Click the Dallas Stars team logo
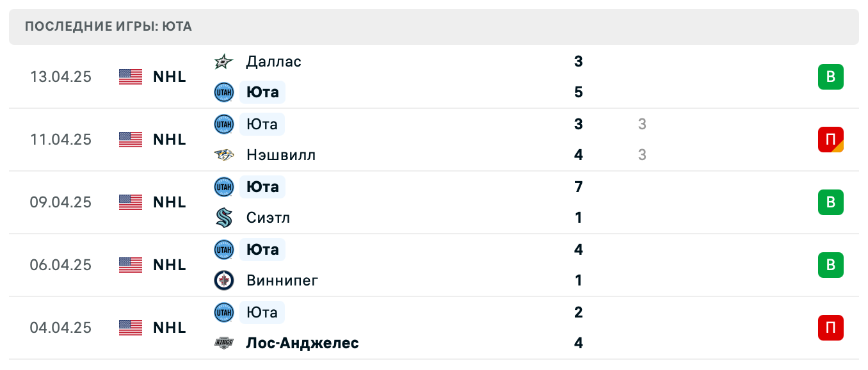This screenshot has width=868, height=370. click(x=223, y=62)
